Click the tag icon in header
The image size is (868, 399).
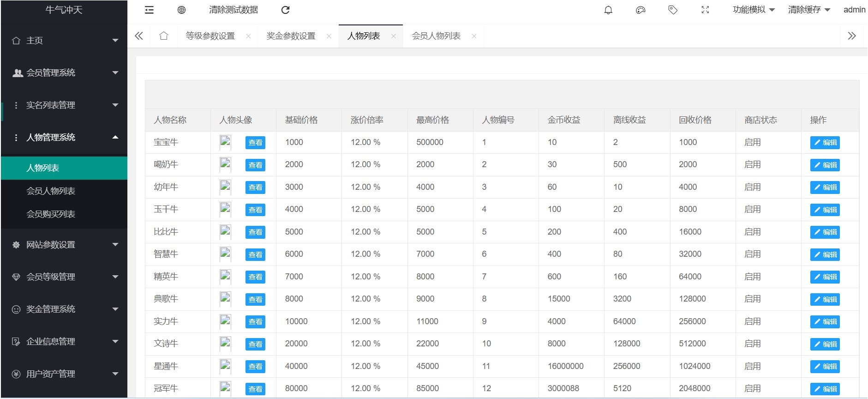click(673, 10)
